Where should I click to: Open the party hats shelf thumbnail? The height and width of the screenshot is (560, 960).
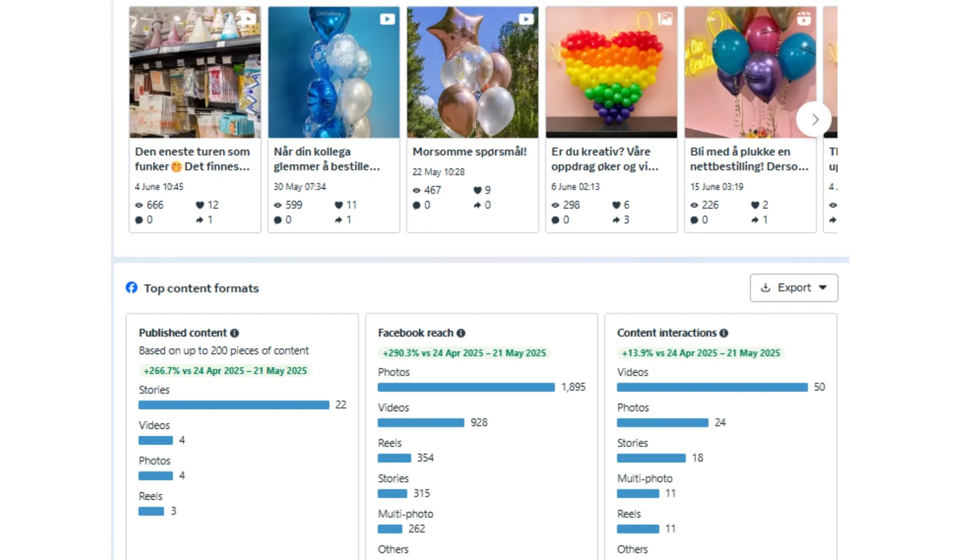click(x=195, y=72)
